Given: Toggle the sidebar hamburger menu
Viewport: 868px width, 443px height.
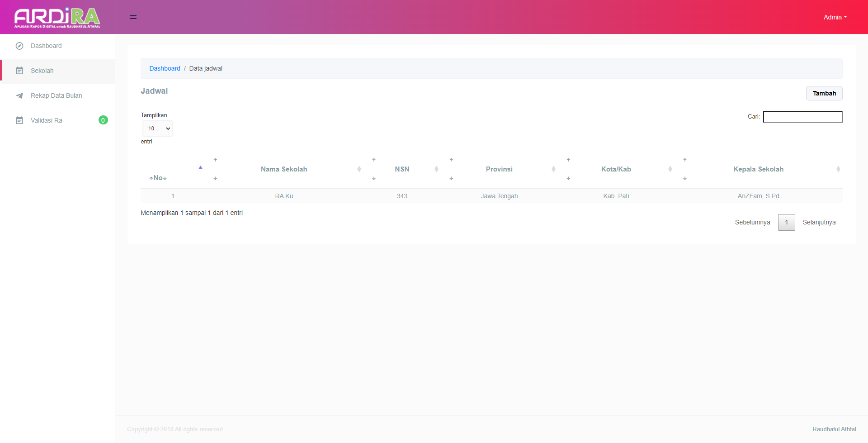Looking at the screenshot, I should pos(133,17).
